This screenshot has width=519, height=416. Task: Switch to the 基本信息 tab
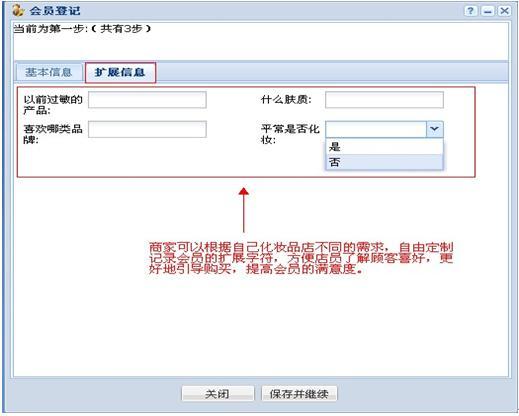49,72
